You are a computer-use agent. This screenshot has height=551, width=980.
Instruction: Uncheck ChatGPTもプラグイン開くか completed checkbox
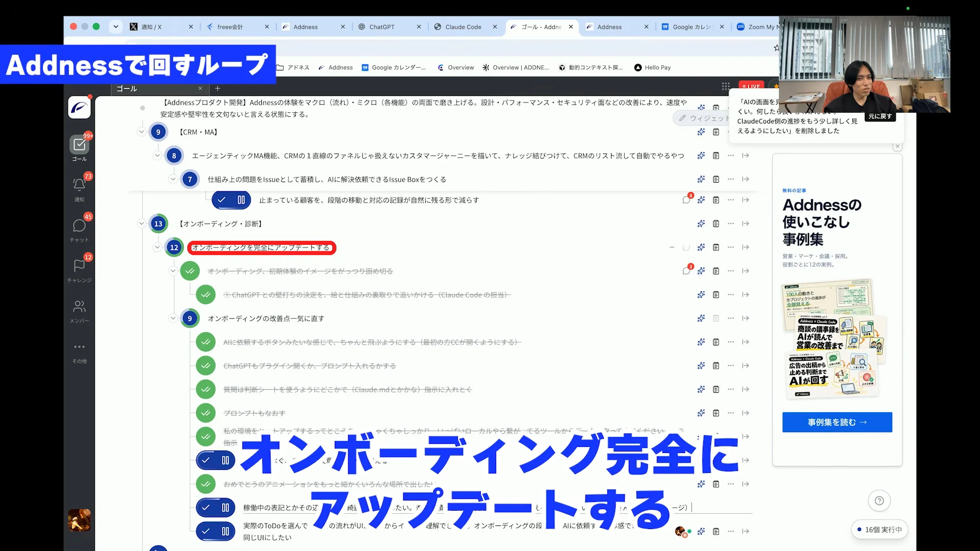[x=206, y=366]
